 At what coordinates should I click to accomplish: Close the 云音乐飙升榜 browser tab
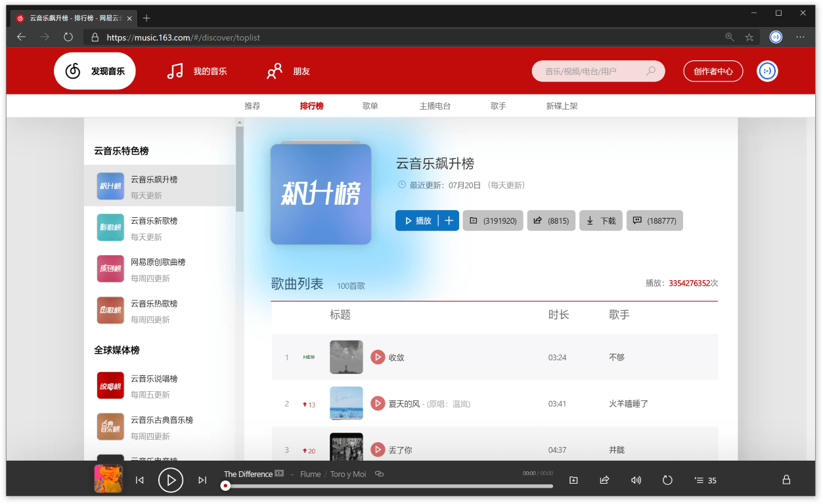(x=128, y=18)
